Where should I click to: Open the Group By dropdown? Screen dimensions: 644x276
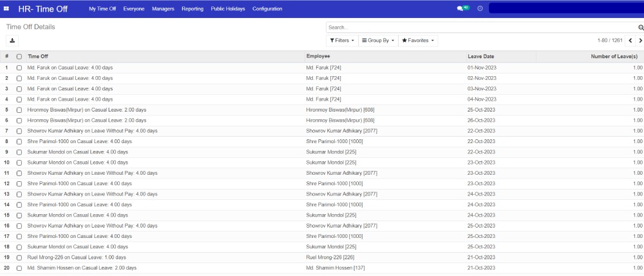pyautogui.click(x=378, y=41)
